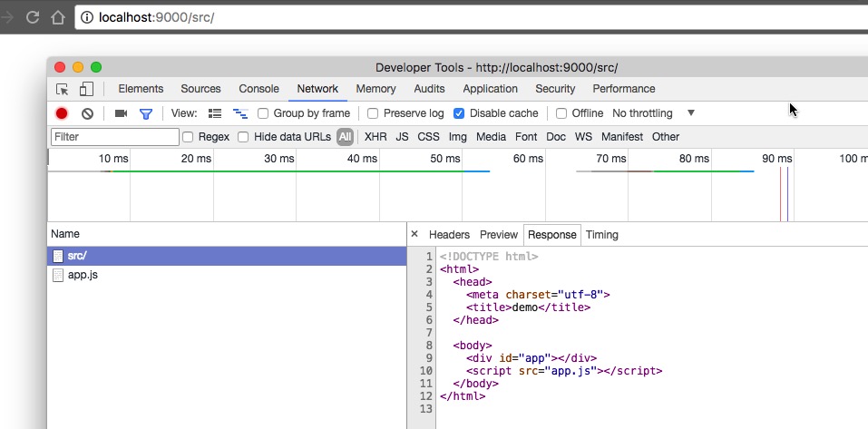The image size is (868, 429).
Task: Open the No throttling dropdown
Action: pos(653,113)
